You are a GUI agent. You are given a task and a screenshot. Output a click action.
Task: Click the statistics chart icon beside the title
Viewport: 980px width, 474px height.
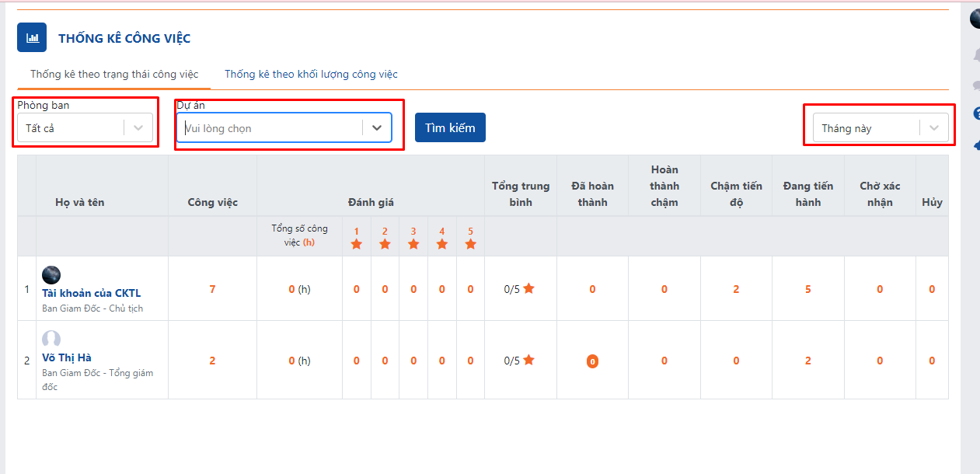click(x=32, y=37)
